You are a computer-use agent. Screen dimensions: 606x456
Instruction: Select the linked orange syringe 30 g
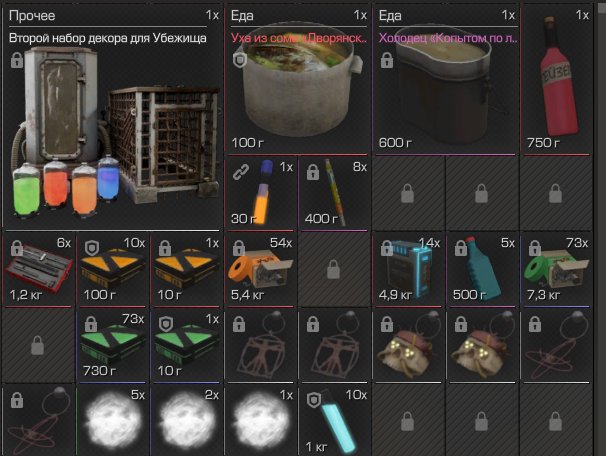pos(261,193)
